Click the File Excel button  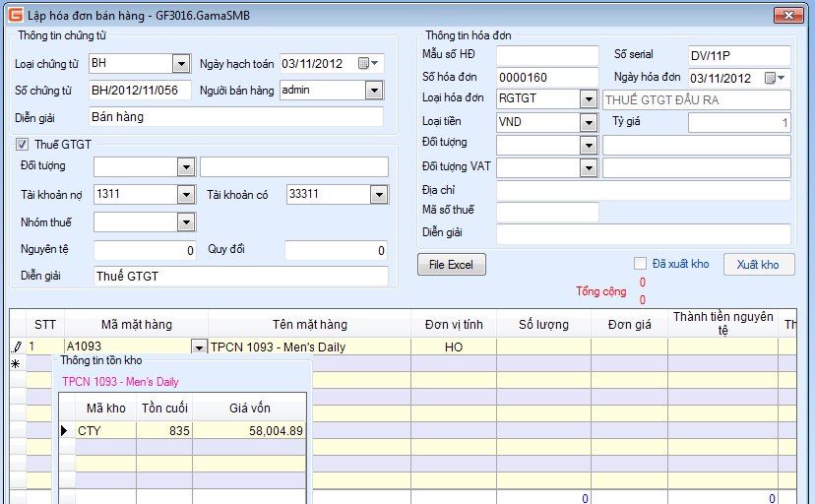pos(451,265)
